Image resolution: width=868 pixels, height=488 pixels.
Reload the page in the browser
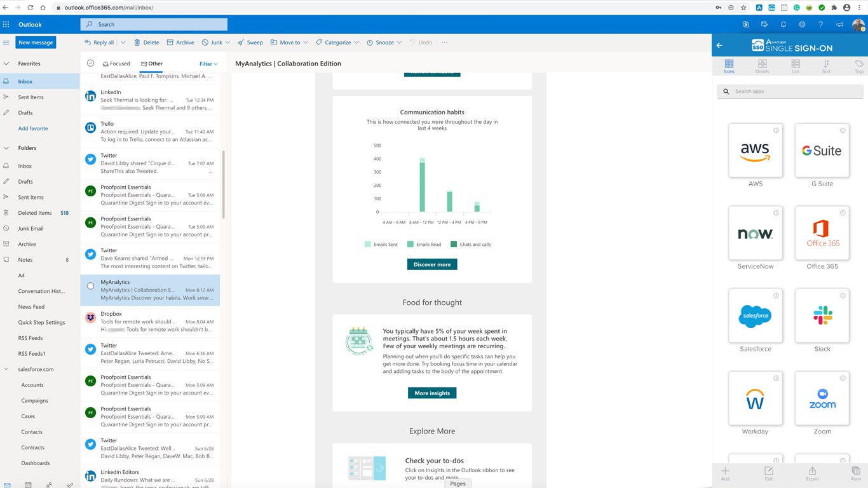point(30,8)
